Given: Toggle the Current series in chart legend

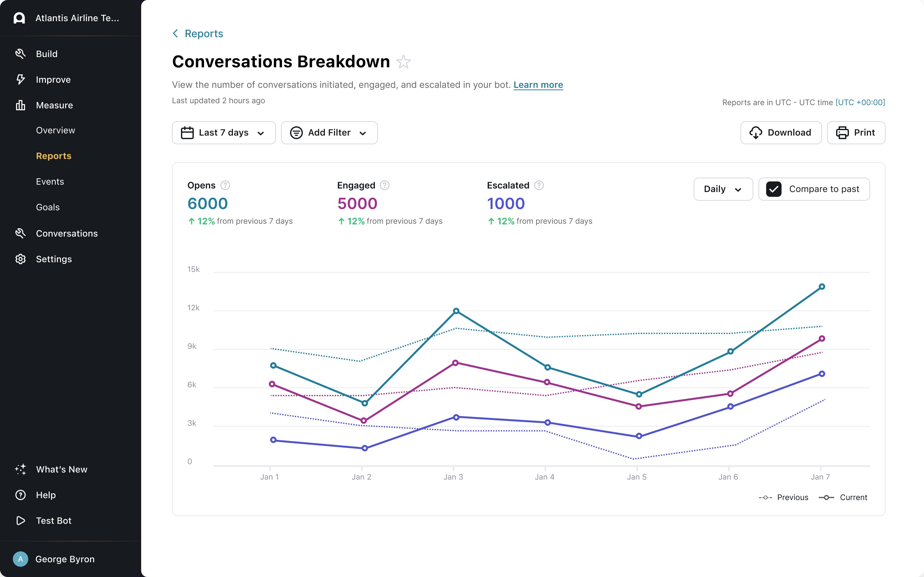Looking at the screenshot, I should 843,497.
